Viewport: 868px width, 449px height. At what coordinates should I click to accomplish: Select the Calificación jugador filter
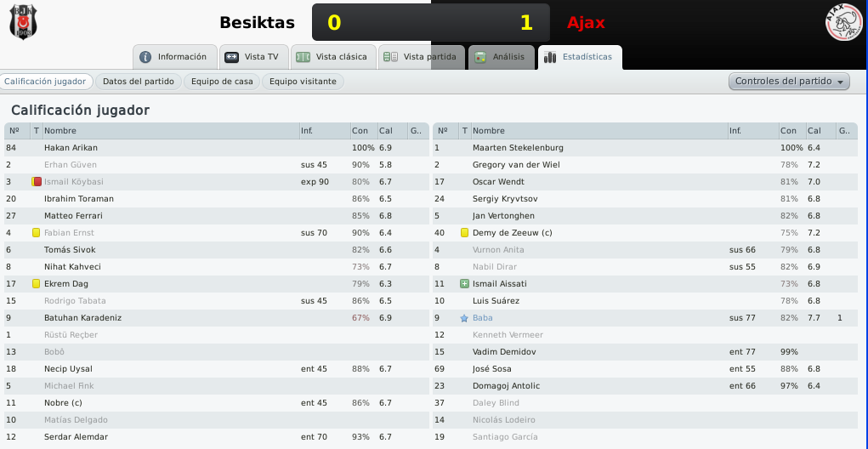[x=45, y=82]
